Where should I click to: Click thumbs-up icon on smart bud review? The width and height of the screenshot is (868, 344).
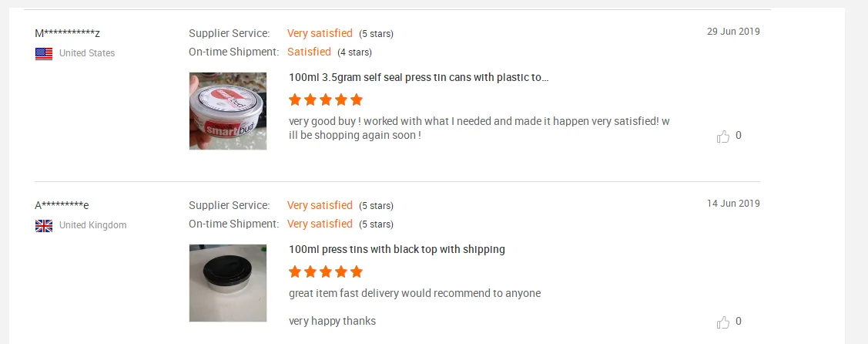point(723,137)
